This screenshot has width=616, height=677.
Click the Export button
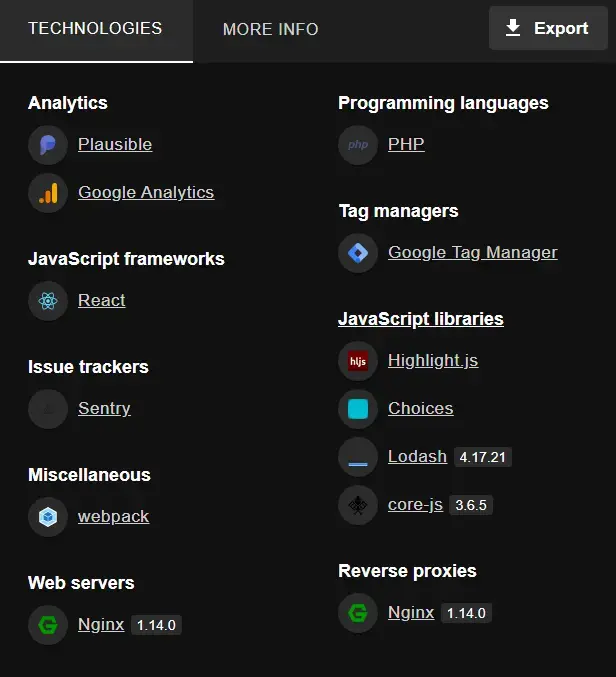(x=548, y=28)
